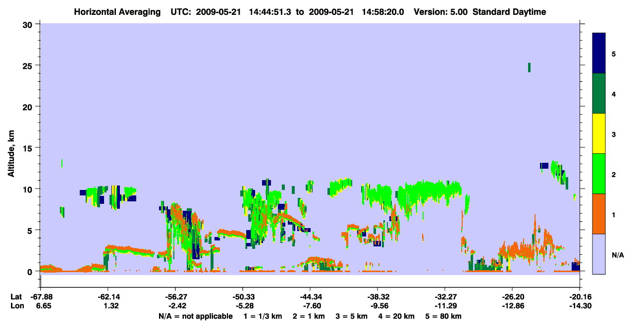Click the yellow legend swatch labeled 3

599,134
